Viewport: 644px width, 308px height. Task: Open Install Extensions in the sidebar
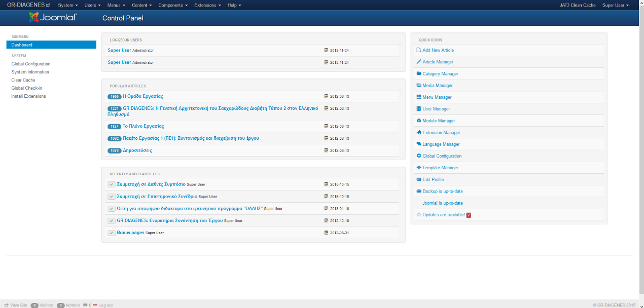point(28,96)
